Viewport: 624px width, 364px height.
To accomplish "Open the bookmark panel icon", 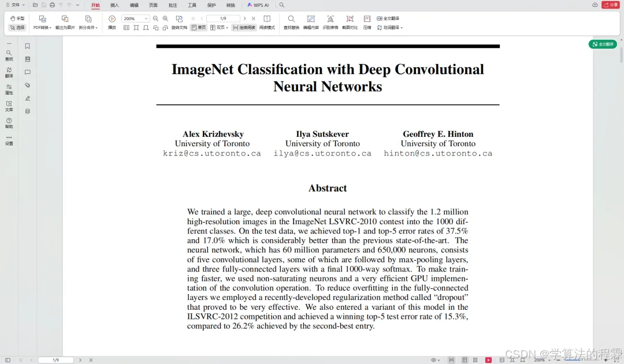I will (28, 46).
